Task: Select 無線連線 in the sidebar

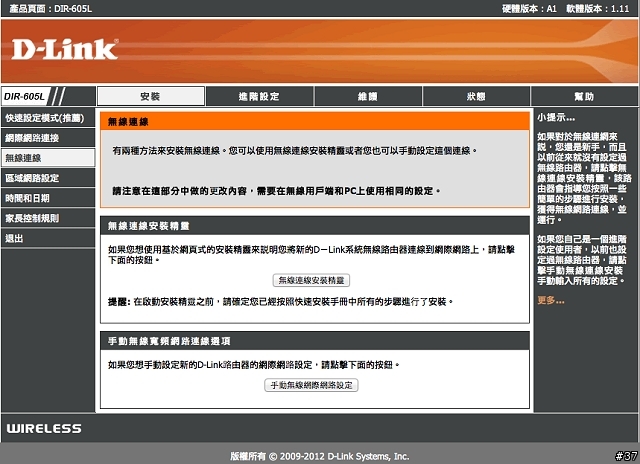Action: pos(48,158)
